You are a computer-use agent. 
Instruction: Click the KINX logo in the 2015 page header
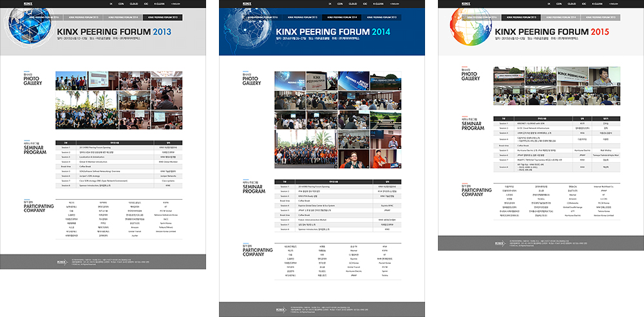click(466, 3)
